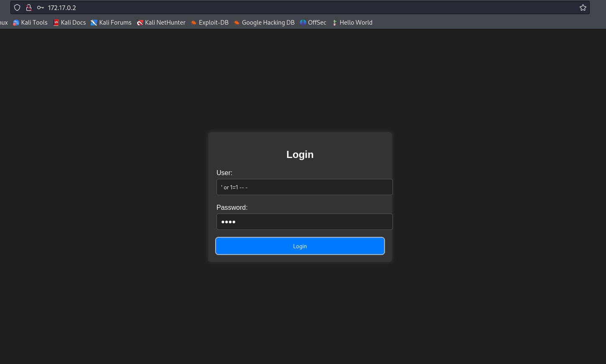Click the SQL injection text in User field

click(x=234, y=187)
